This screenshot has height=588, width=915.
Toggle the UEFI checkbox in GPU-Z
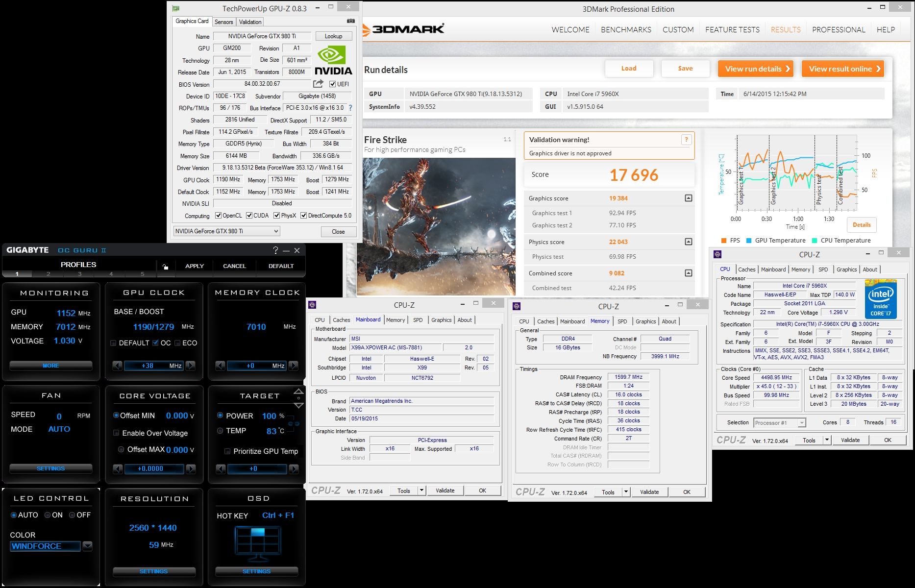click(332, 84)
